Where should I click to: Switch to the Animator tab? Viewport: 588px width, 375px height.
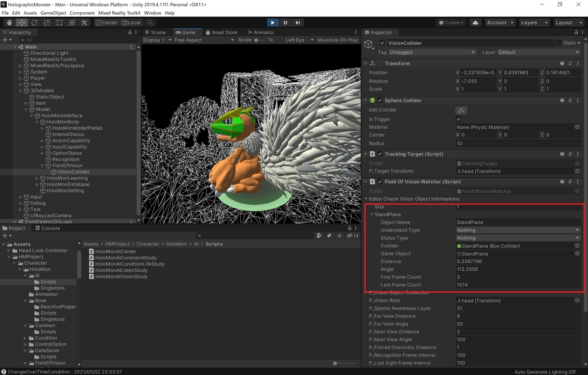click(261, 32)
